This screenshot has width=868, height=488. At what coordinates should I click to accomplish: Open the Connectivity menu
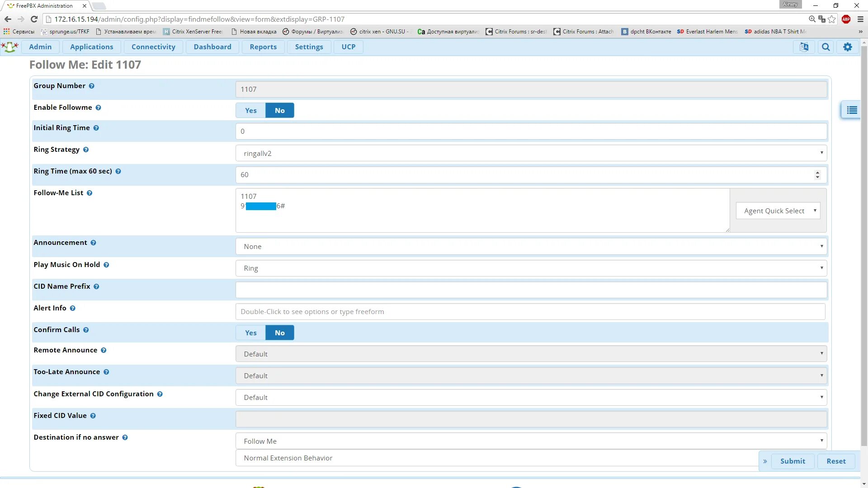(x=153, y=47)
